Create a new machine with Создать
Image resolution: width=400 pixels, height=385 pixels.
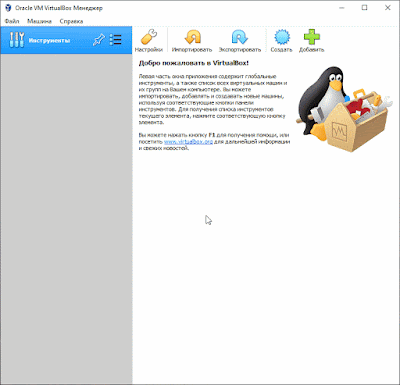pos(282,40)
